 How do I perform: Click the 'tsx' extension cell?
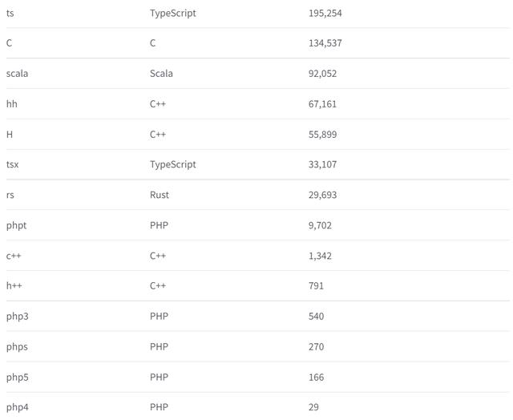pyautogui.click(x=12, y=164)
